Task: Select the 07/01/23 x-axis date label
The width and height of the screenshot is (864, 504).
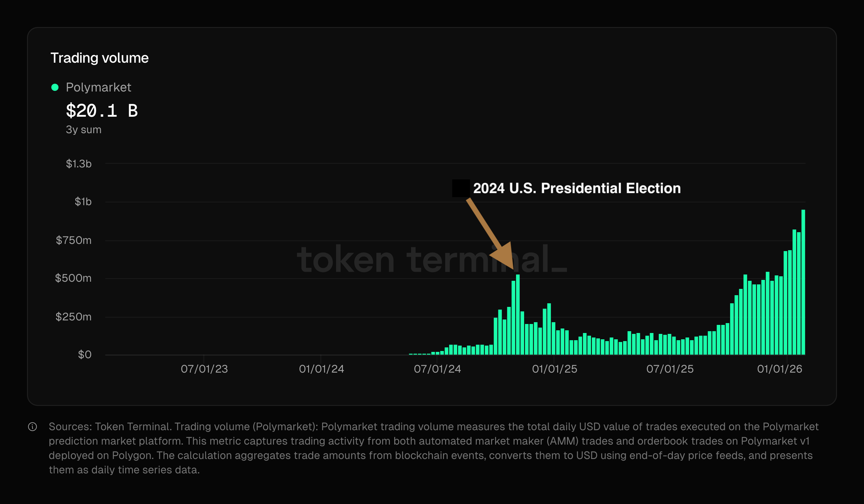Action: point(204,369)
